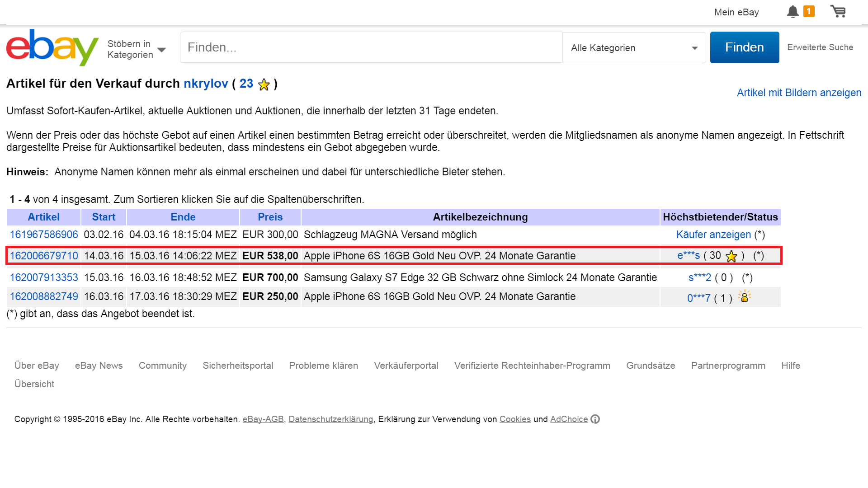Open the Mein eBay menu
Screen dimensions: 868x488
point(736,12)
